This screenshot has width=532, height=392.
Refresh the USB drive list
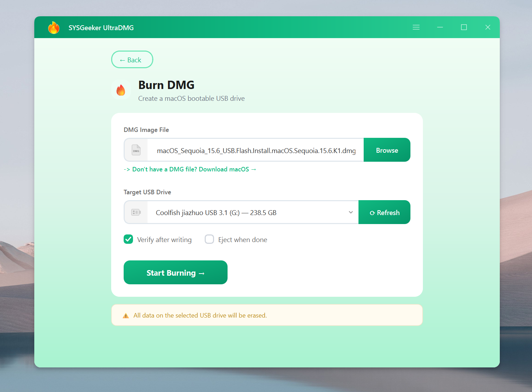(384, 212)
